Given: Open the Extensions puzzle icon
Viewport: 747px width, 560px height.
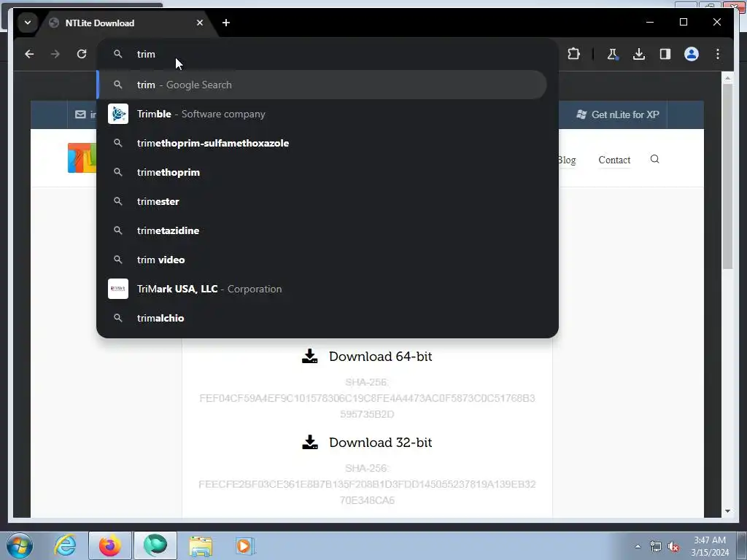Looking at the screenshot, I should [x=573, y=54].
